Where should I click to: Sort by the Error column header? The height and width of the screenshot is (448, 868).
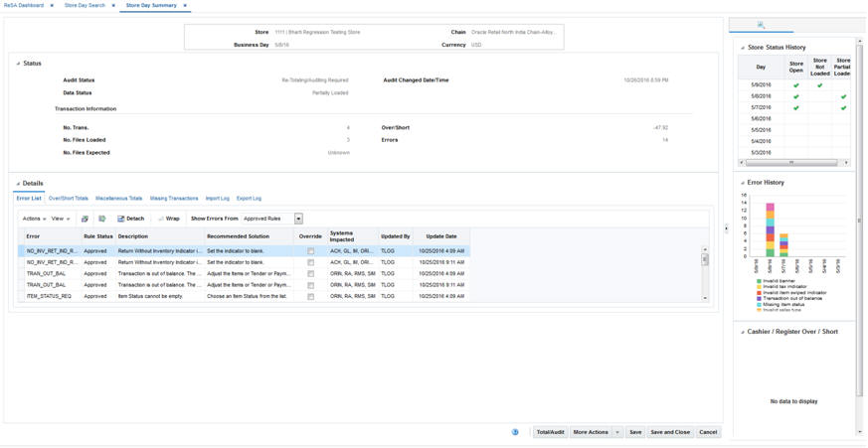pyautogui.click(x=52, y=236)
